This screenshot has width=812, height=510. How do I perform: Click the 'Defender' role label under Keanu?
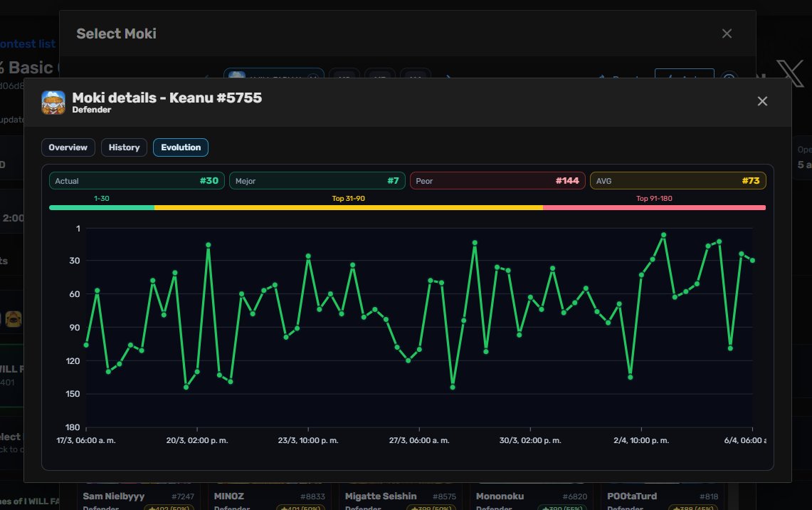92,110
